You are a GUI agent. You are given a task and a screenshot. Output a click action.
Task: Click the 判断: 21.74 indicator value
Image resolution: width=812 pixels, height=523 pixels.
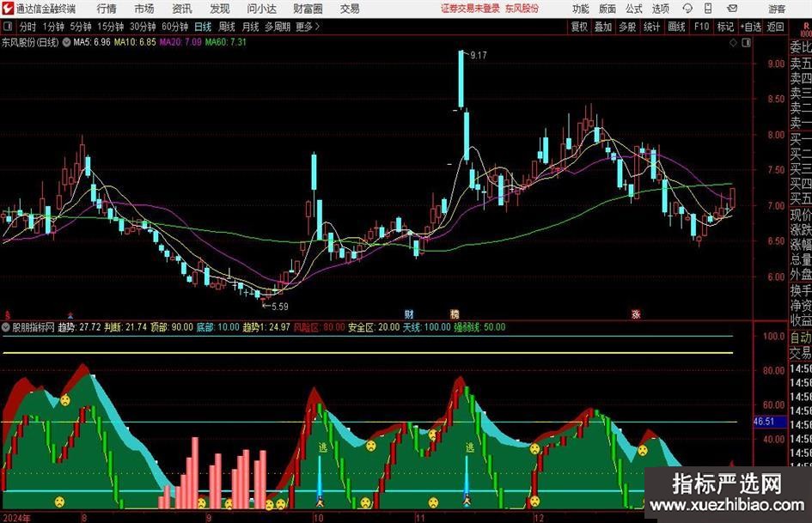point(125,327)
